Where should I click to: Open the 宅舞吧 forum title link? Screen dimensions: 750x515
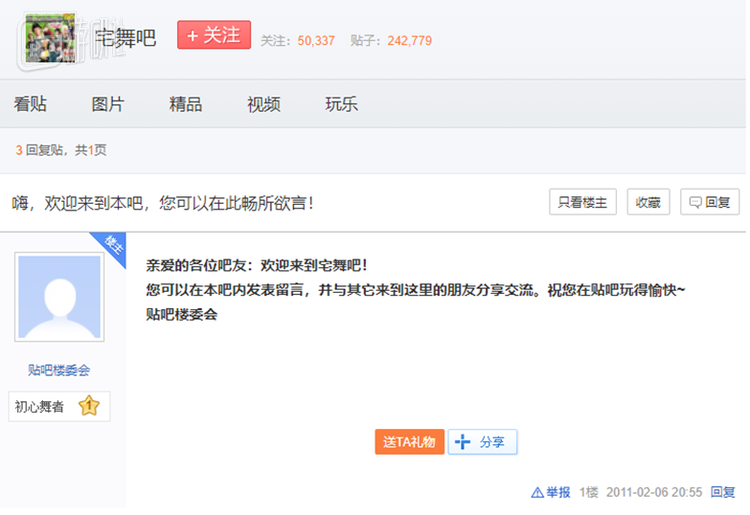click(125, 39)
